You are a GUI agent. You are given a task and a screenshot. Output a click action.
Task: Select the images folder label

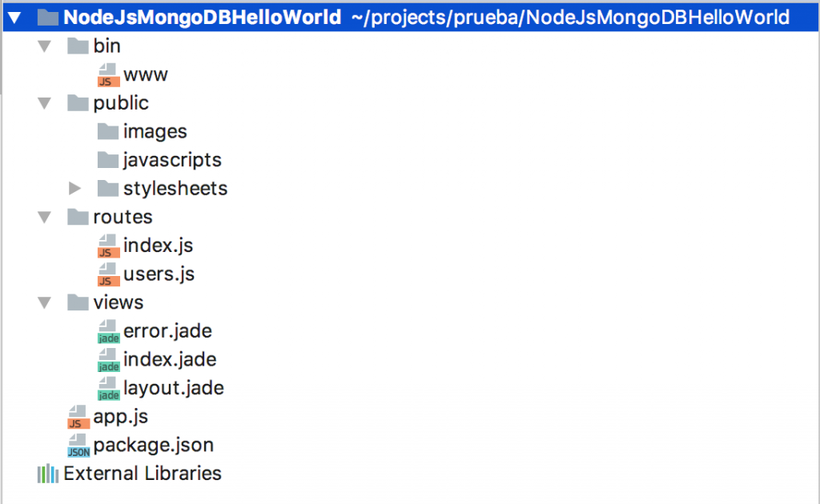point(155,132)
